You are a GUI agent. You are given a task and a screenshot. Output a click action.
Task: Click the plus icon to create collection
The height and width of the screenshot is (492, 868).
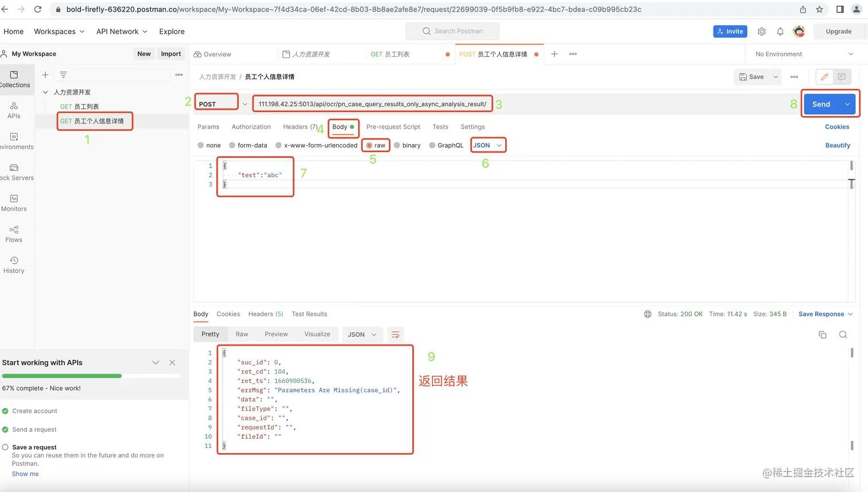click(45, 75)
